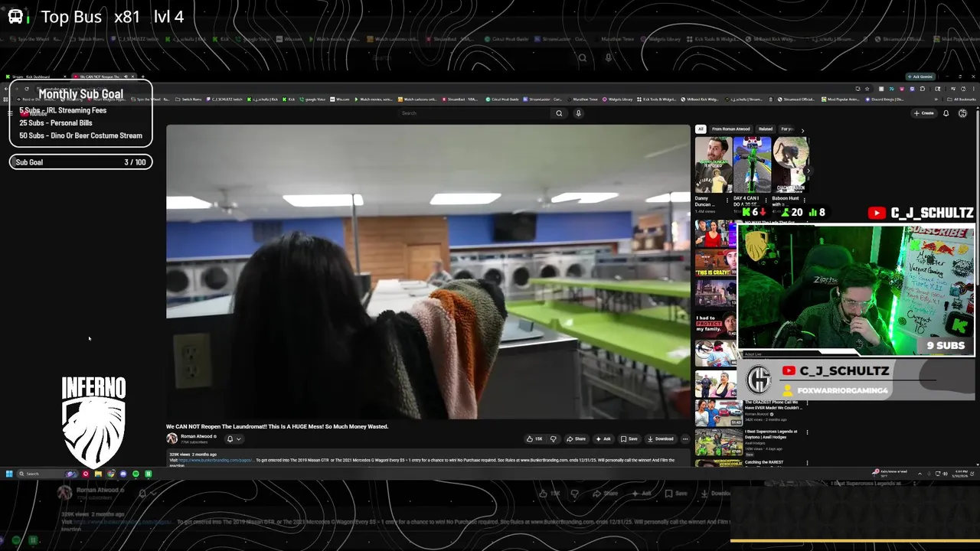This screenshot has width=980, height=551.
Task: Open the Widgets Library bookmark
Action: 618,99
